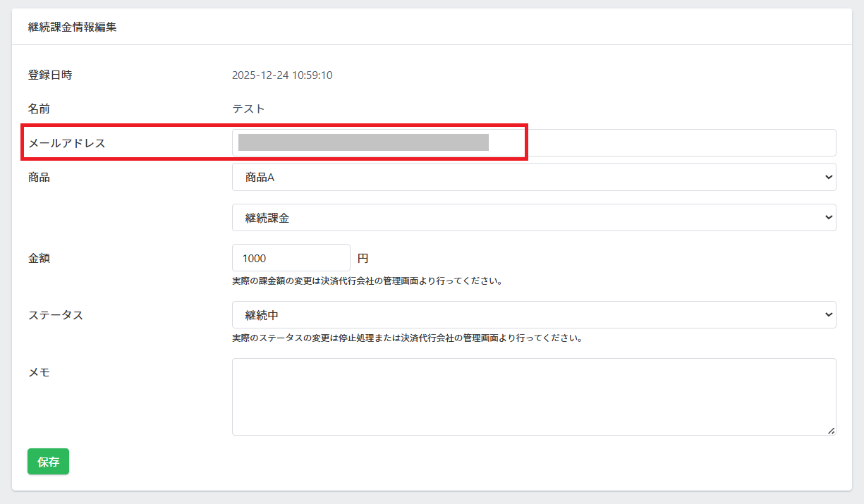Click the 登録日時 label
Viewport: 864px width, 504px height.
coord(50,75)
